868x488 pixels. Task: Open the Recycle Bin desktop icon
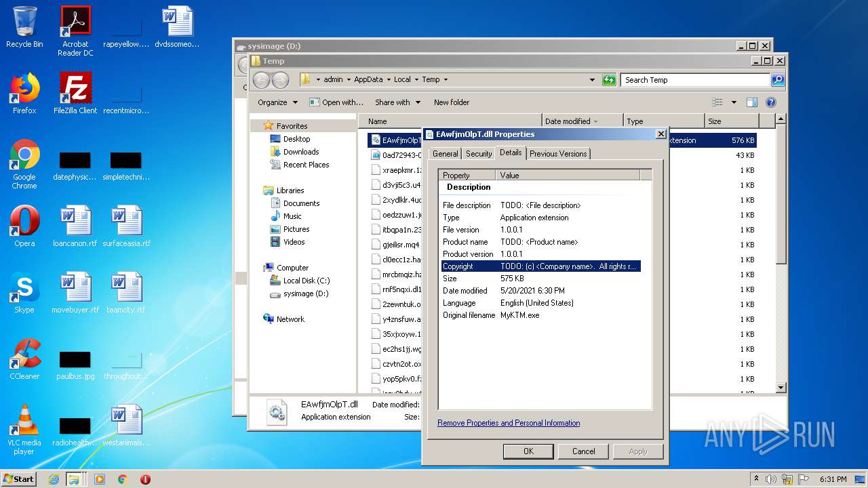pos(24,27)
